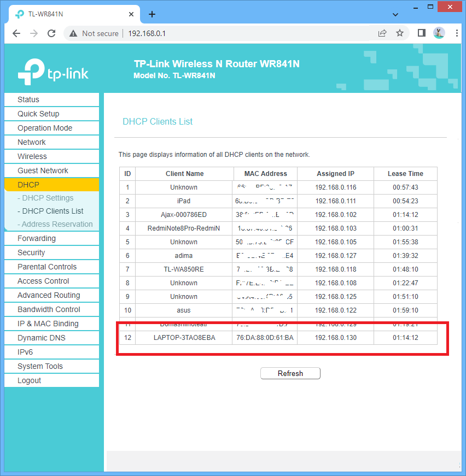Open the Status menu
Image resolution: width=466 pixels, height=476 pixels.
coord(51,99)
